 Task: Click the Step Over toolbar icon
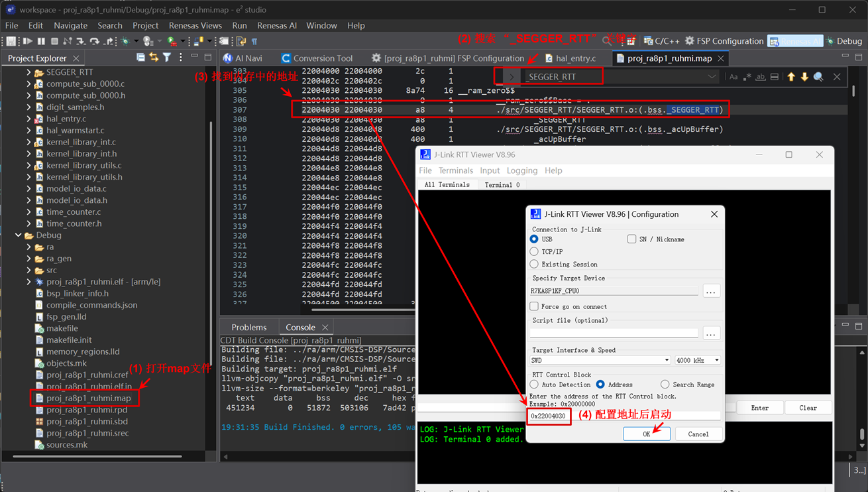pos(95,41)
